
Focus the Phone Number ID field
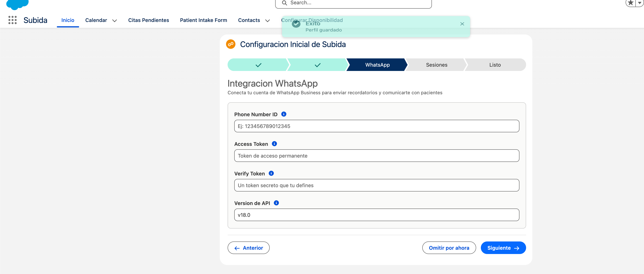click(x=376, y=126)
